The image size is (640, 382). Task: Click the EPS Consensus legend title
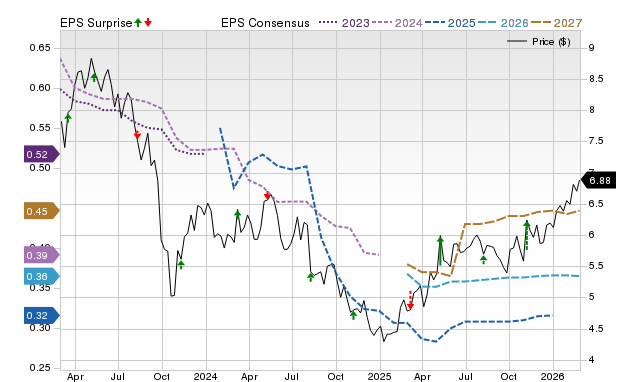point(265,23)
